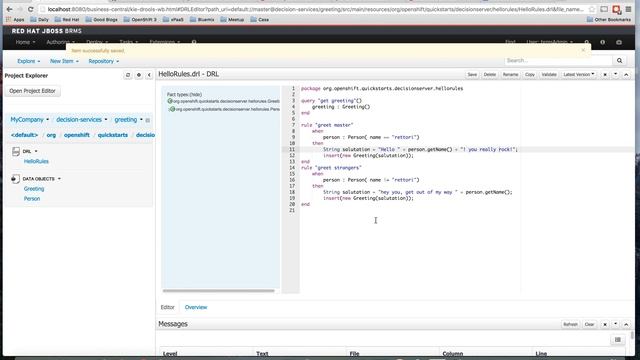Navigate to org package breadcrumb

(51, 135)
